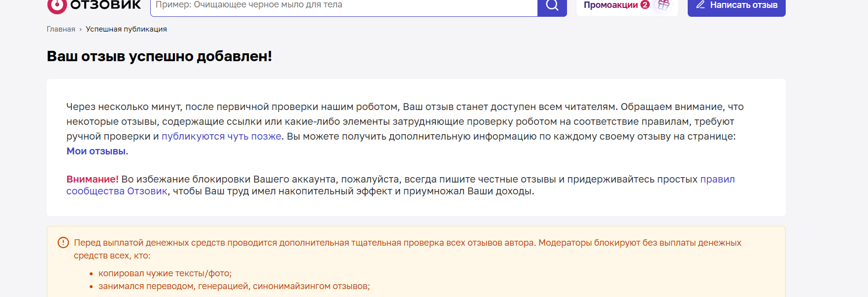The height and width of the screenshot is (297, 868).
Task: Go to Главная breadcrumb
Action: 61,29
